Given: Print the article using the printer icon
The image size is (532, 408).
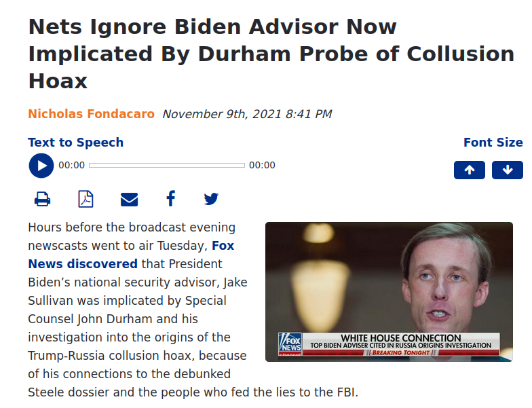Looking at the screenshot, I should tap(42, 199).
